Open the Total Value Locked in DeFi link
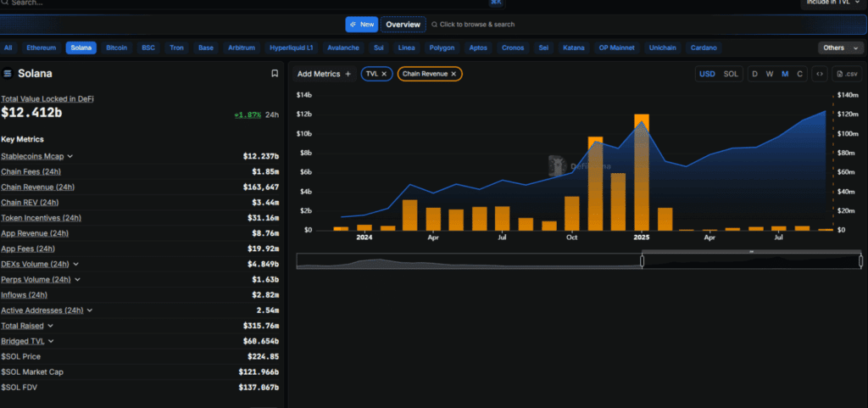Screen dimensions: 868x408 pyautogui.click(x=47, y=98)
